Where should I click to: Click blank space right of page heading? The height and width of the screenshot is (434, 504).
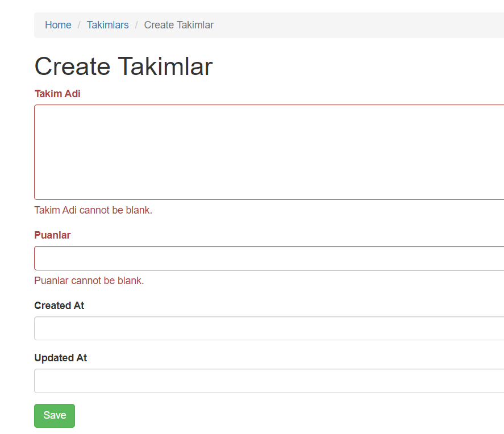(x=358, y=66)
